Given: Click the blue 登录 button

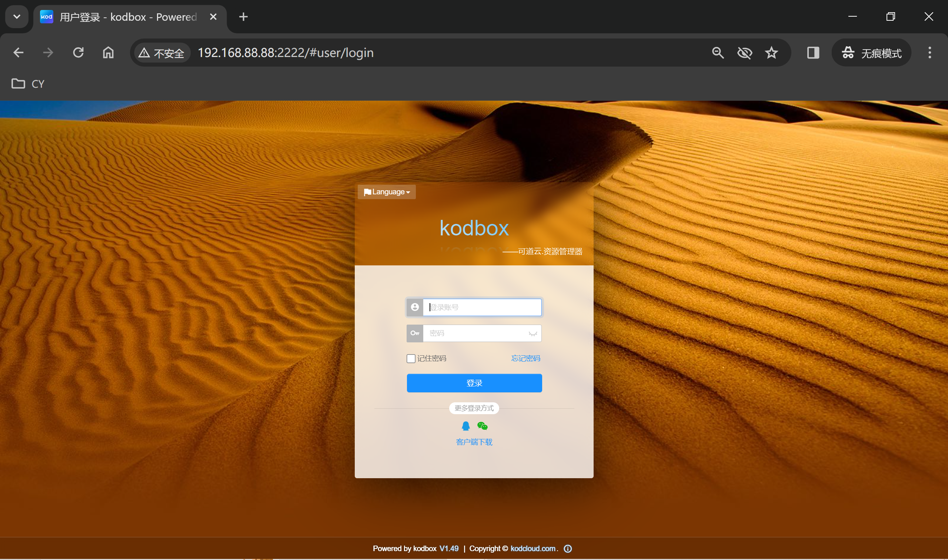Looking at the screenshot, I should [474, 383].
